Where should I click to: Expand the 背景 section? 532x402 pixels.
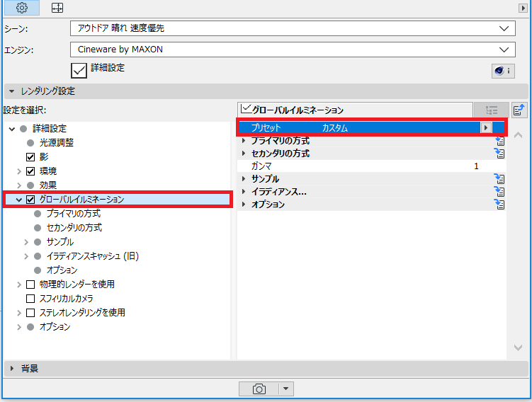(12, 369)
